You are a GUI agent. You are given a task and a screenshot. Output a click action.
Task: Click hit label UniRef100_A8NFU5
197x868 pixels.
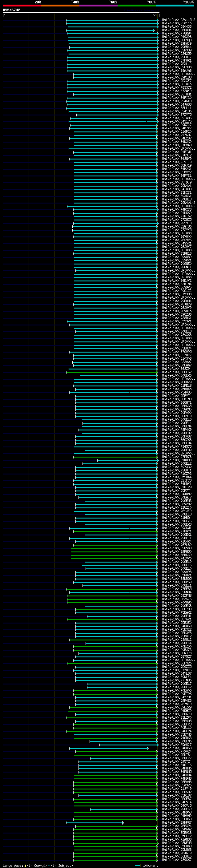pyautogui.click(x=177, y=843)
